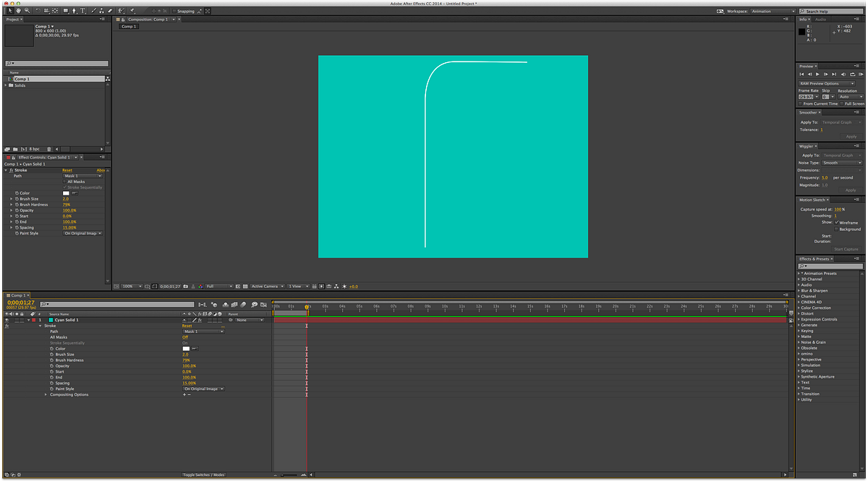Select the Puppet Pin tool
The height and width of the screenshot is (482, 868).
click(132, 11)
